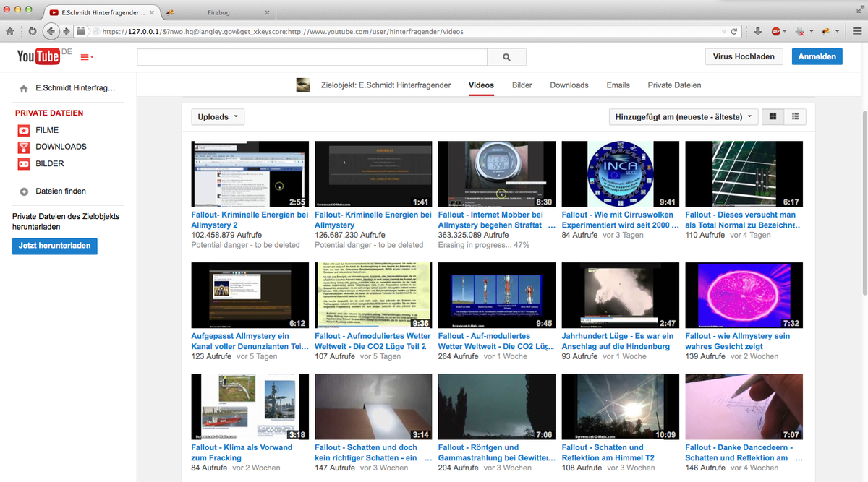
Task: Click the 'Erasing in progress... 47%' text
Action: point(484,245)
